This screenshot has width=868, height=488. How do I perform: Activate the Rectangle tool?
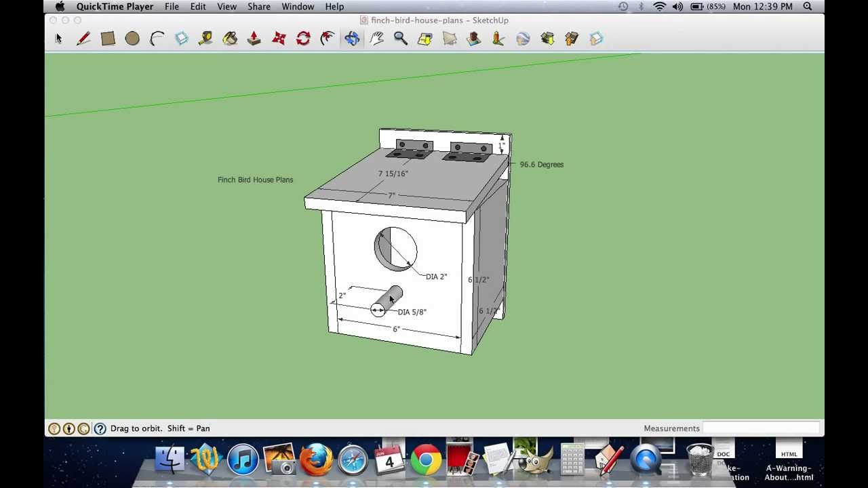coord(108,39)
